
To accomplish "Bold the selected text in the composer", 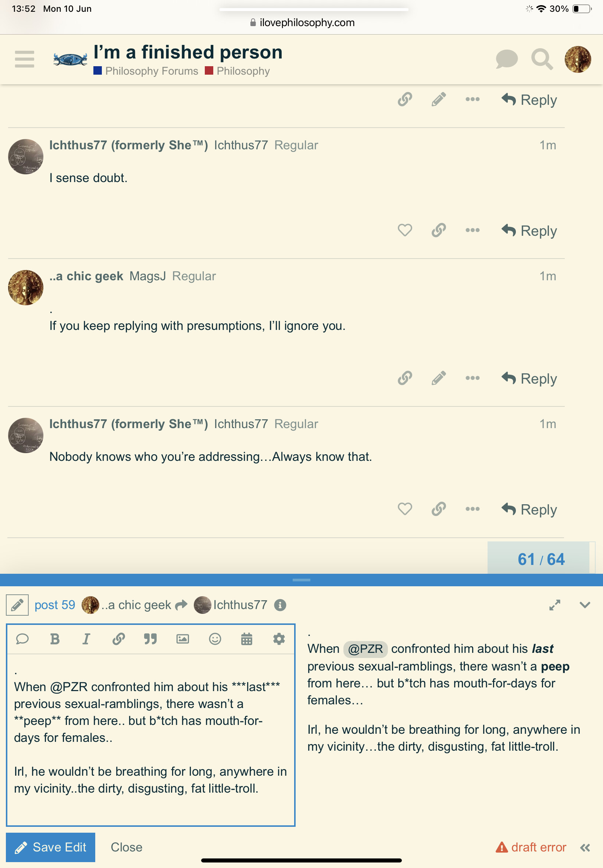I will click(x=55, y=639).
